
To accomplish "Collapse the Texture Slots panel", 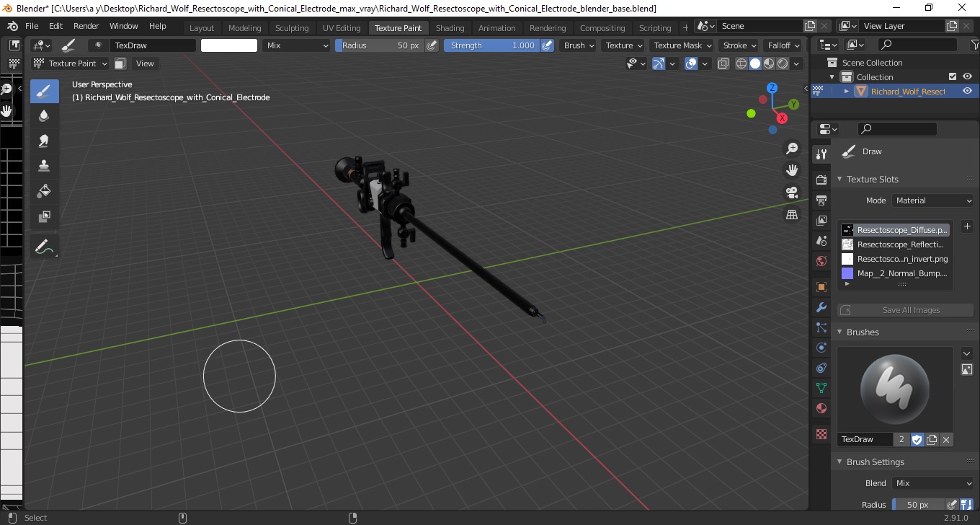I will [x=839, y=179].
